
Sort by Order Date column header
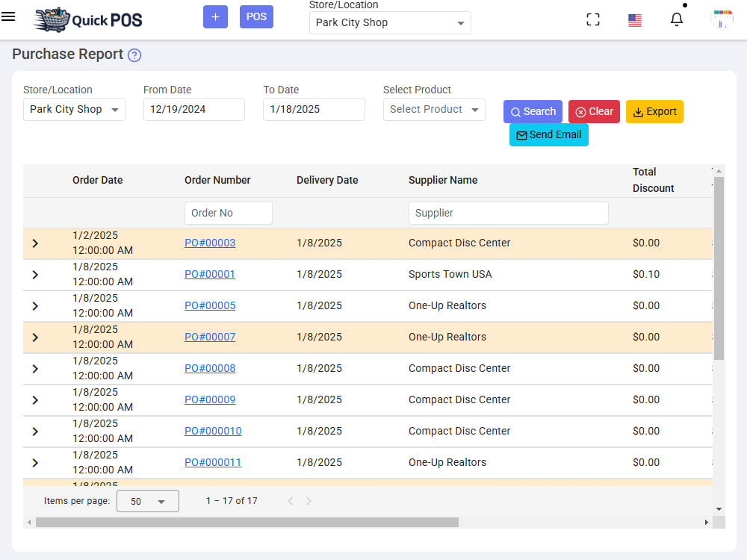[x=98, y=181]
